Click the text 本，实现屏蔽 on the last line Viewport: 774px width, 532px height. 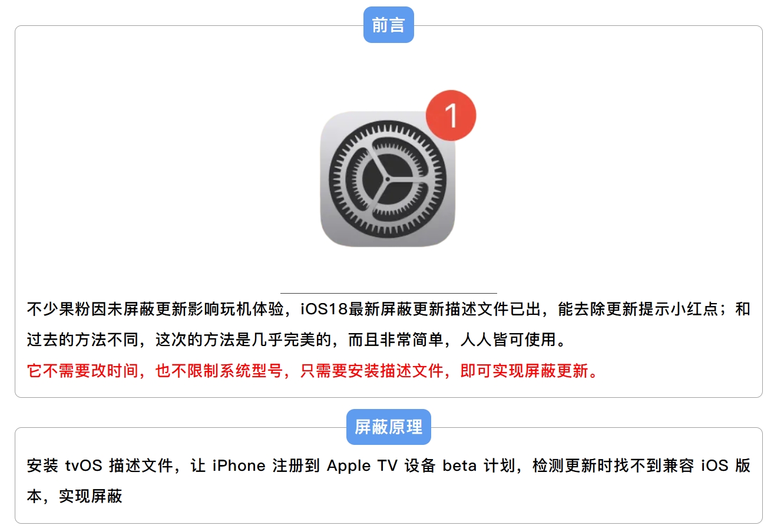pos(75,496)
